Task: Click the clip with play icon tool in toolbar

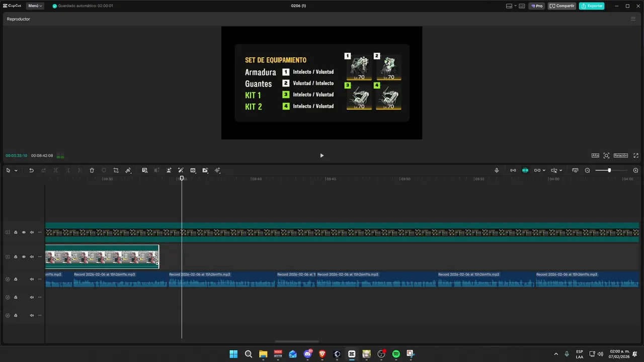Action: (x=205, y=170)
